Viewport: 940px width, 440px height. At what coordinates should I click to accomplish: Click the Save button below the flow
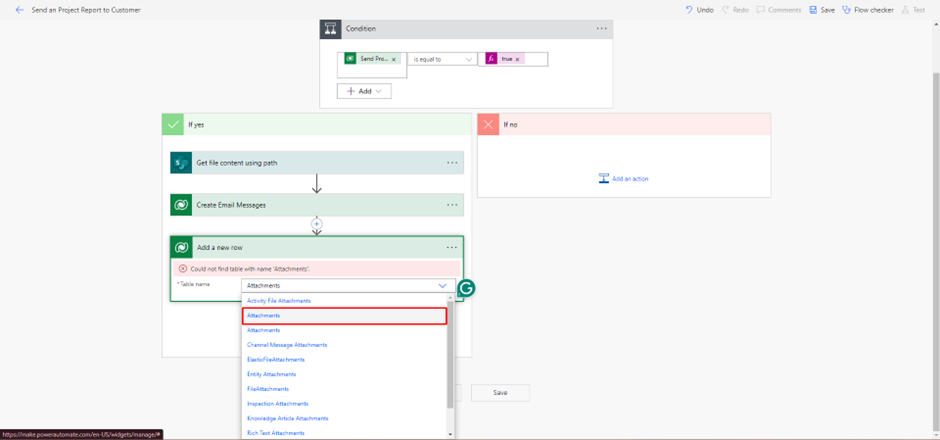pyautogui.click(x=500, y=393)
